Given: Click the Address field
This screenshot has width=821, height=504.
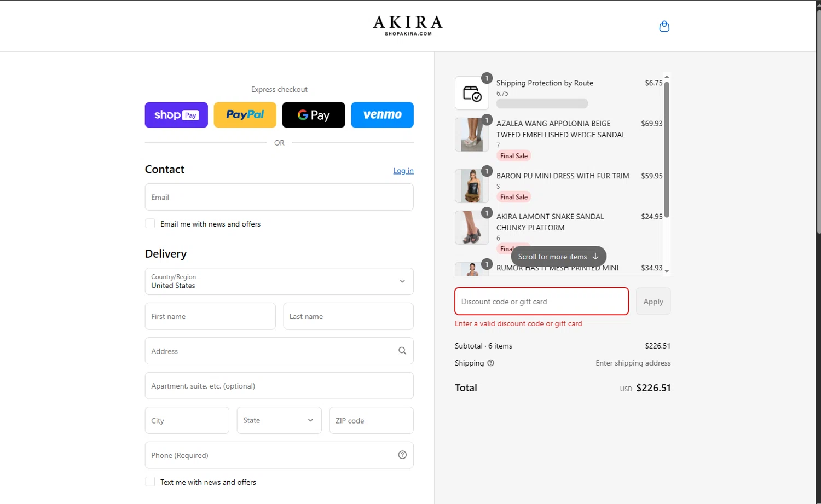Looking at the screenshot, I should coord(279,351).
